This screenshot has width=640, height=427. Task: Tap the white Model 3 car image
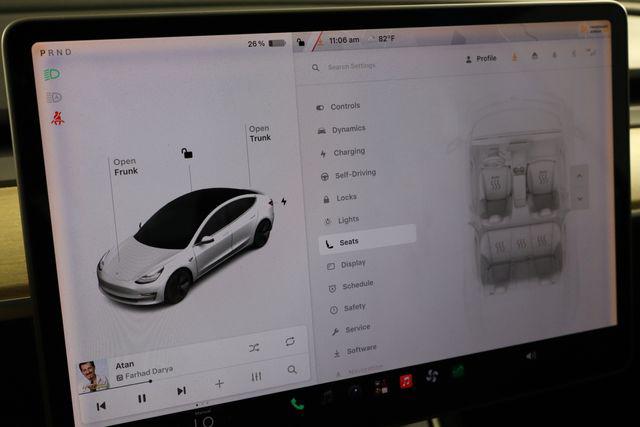(185, 247)
